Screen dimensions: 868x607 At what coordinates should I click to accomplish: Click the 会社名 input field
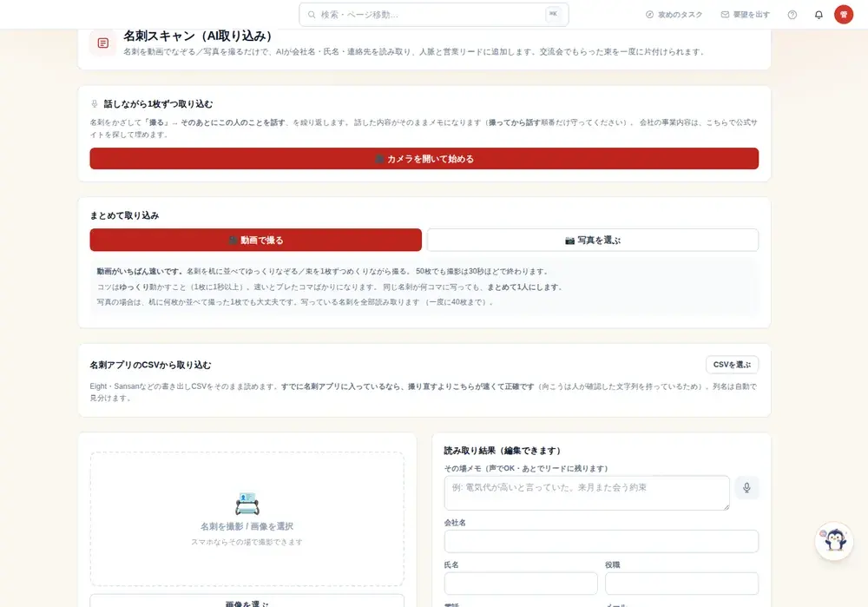602,541
